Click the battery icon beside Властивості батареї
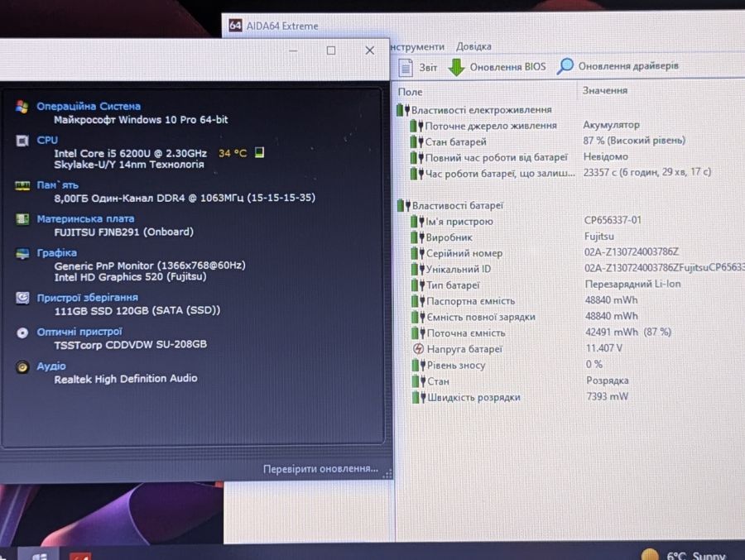This screenshot has height=560, width=745. 403,206
